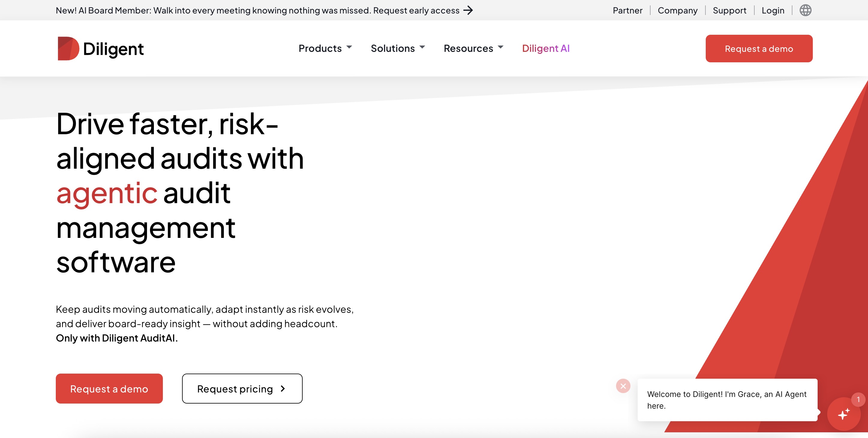Click the Grace welcome message bubble
868x438 pixels.
(727, 400)
